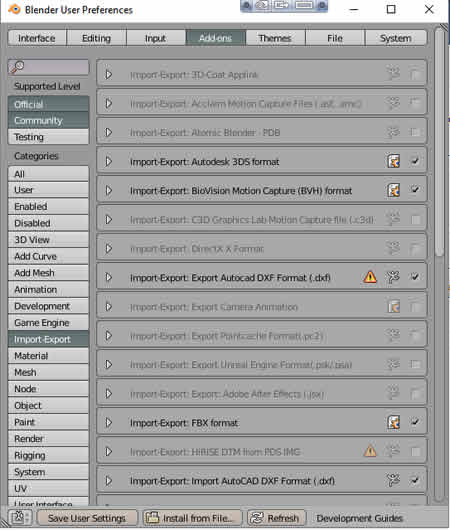The height and width of the screenshot is (530, 450).
Task: Click the official support icon on Autodesk 3DS row
Action: (393, 161)
